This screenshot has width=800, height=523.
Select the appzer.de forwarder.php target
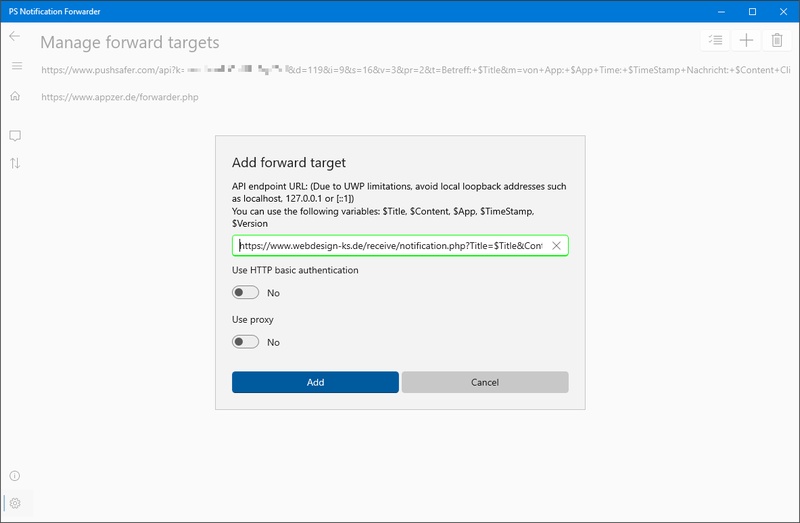pos(120,97)
